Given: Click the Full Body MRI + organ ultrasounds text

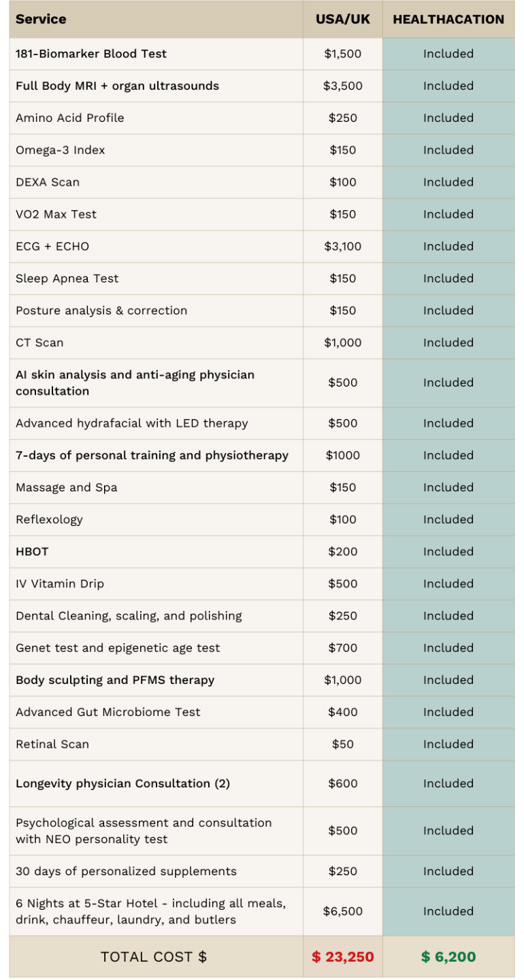Looking at the screenshot, I should click(x=117, y=86).
